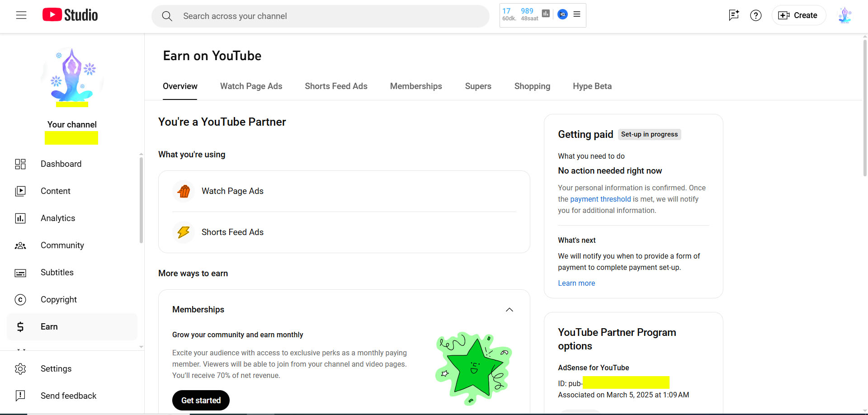The image size is (868, 415).
Task: Switch to the Watch Page Ads tab
Action: (x=251, y=86)
